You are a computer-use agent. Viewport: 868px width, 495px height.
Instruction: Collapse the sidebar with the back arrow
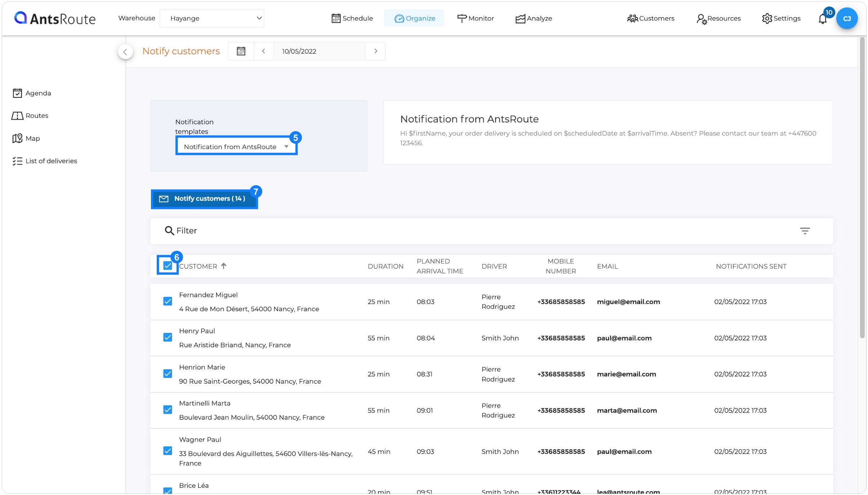(125, 52)
